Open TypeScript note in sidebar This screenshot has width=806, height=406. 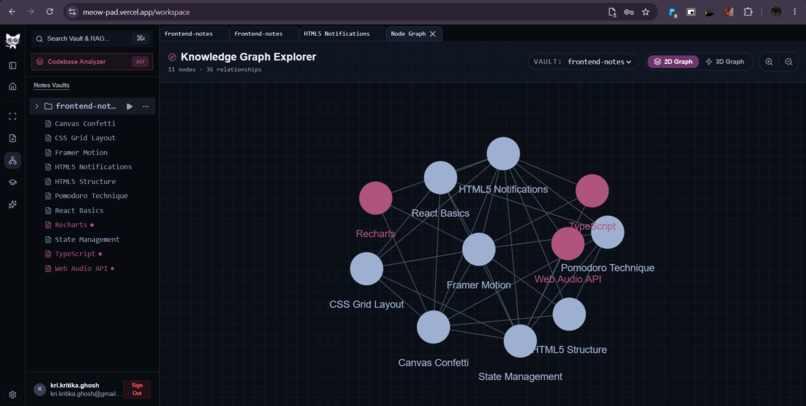[x=75, y=254]
